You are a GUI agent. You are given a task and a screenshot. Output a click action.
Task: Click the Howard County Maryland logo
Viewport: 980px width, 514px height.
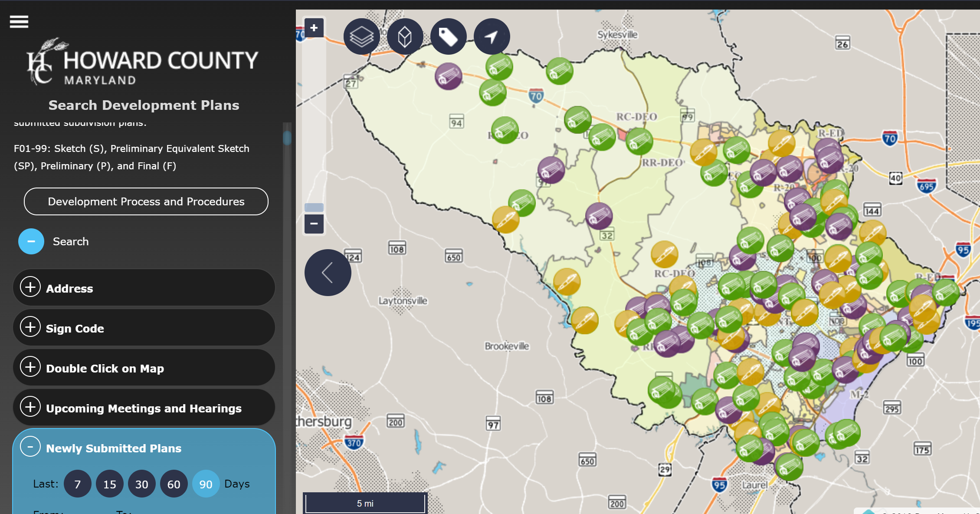tap(142, 62)
